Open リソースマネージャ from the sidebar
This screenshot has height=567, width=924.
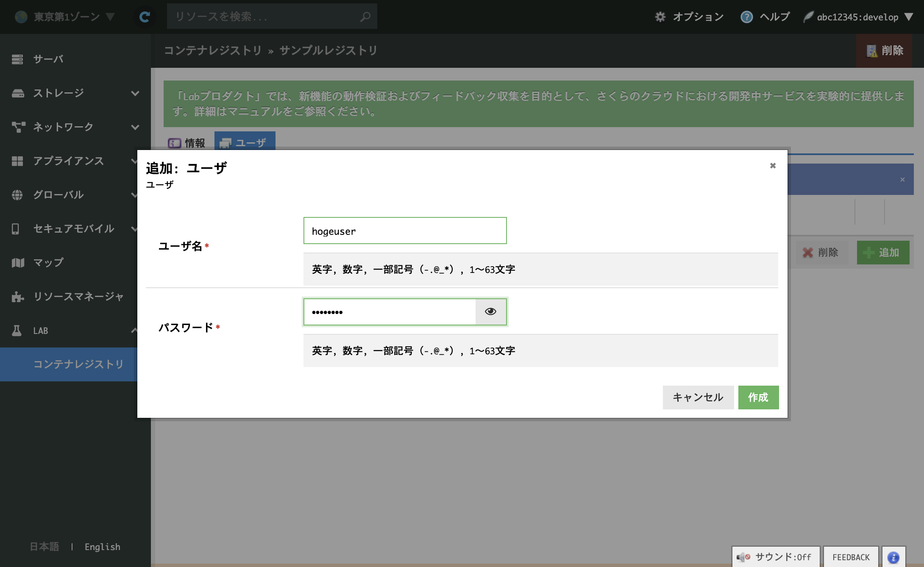78,297
